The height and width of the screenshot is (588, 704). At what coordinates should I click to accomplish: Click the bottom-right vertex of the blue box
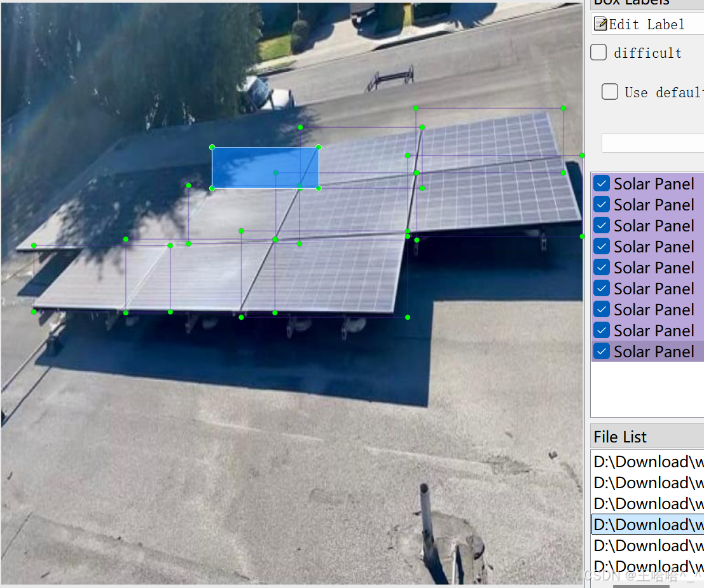pyautogui.click(x=319, y=189)
